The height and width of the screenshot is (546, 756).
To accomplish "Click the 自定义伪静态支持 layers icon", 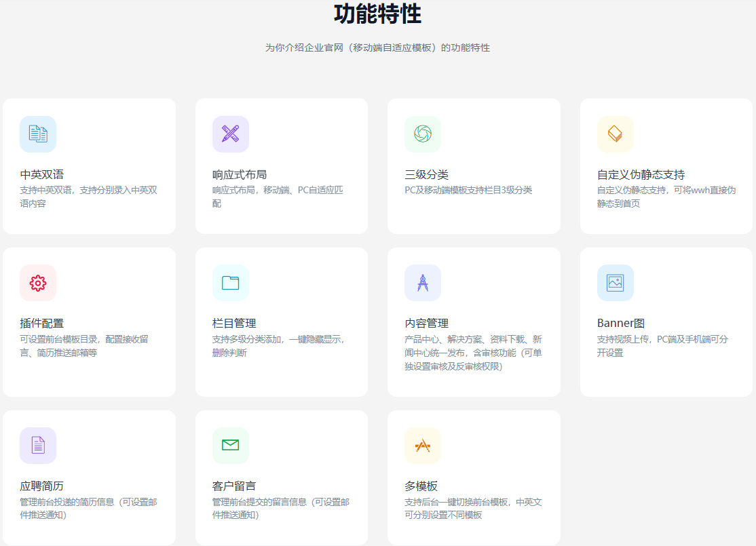I will pos(615,134).
